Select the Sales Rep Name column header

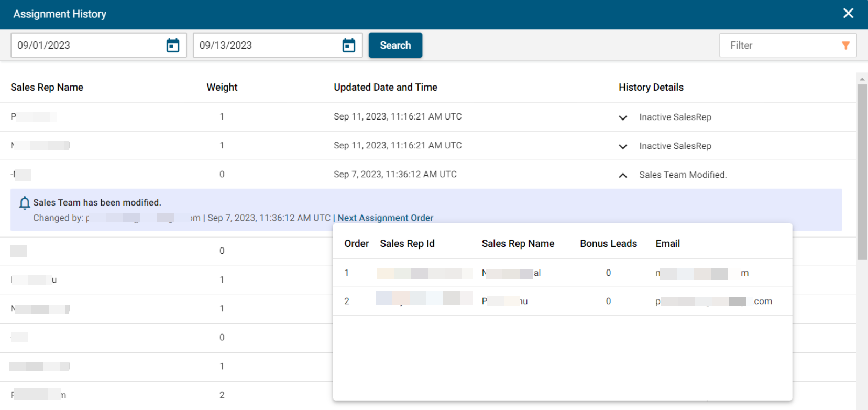click(x=47, y=87)
